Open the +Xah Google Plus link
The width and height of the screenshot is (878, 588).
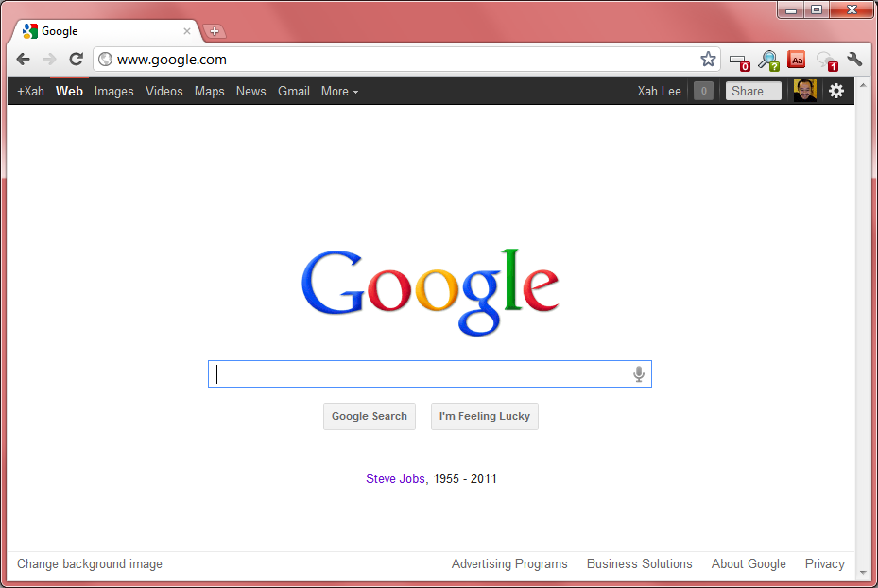[x=30, y=92]
